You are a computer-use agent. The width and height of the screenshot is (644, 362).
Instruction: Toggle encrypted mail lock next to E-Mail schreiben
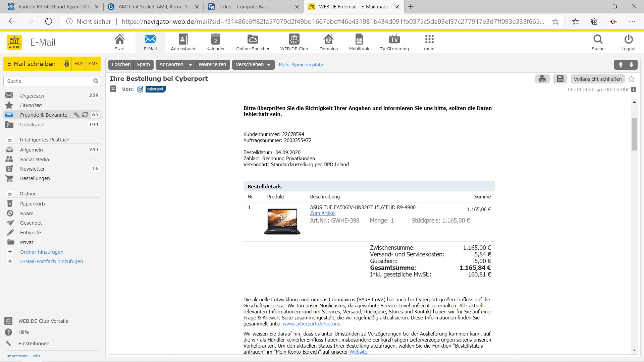(x=67, y=64)
